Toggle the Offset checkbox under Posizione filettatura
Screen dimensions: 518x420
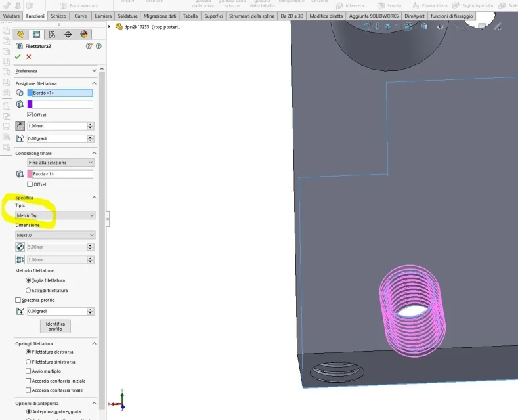[x=30, y=115]
